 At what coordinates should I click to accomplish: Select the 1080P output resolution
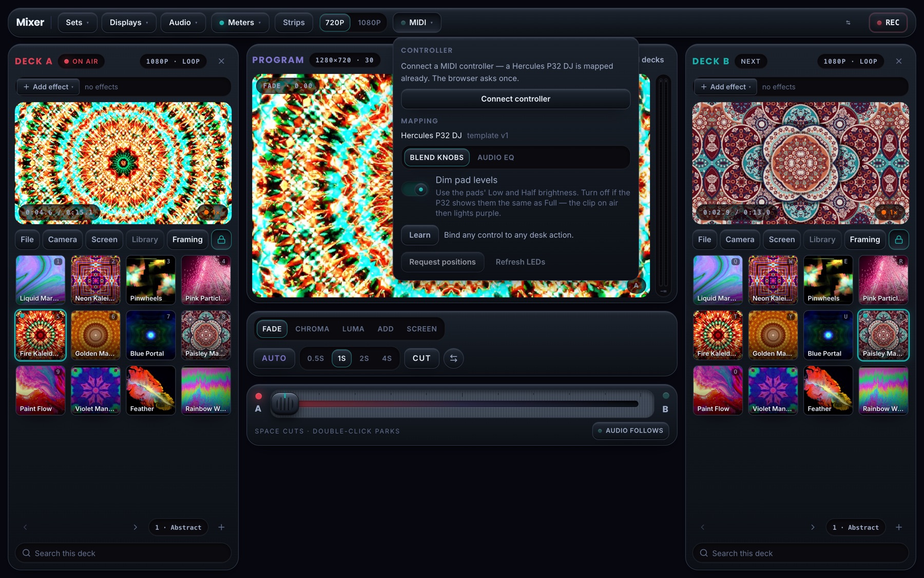click(x=369, y=23)
